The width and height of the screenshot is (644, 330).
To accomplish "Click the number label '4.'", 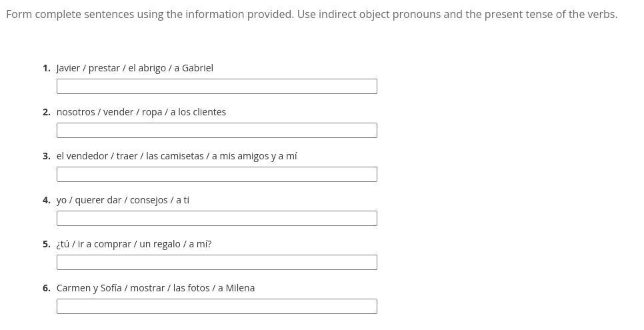I will point(46,200).
